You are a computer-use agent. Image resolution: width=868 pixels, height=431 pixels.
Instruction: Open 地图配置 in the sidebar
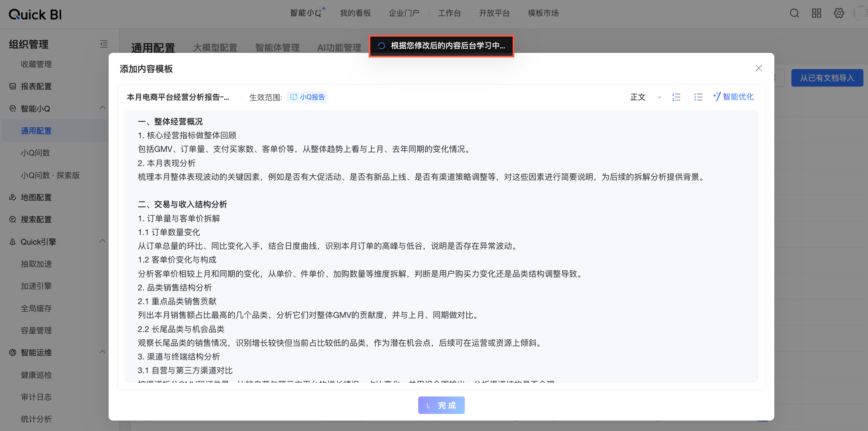pyautogui.click(x=36, y=197)
